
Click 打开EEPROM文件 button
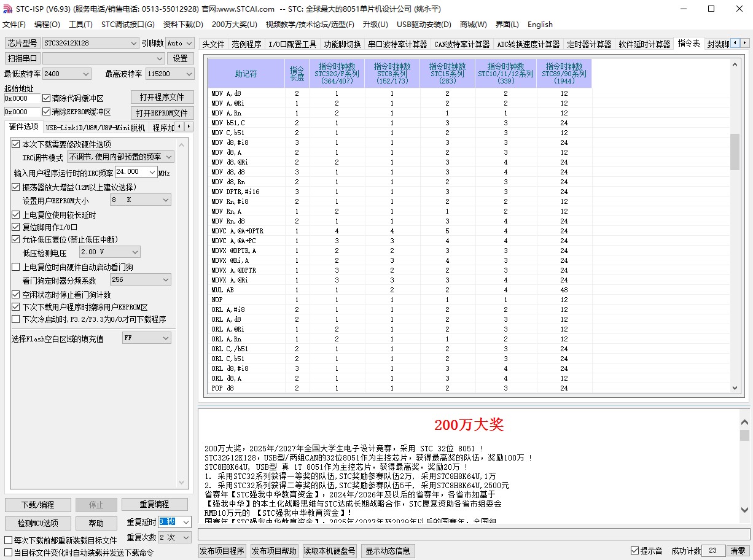(x=162, y=113)
